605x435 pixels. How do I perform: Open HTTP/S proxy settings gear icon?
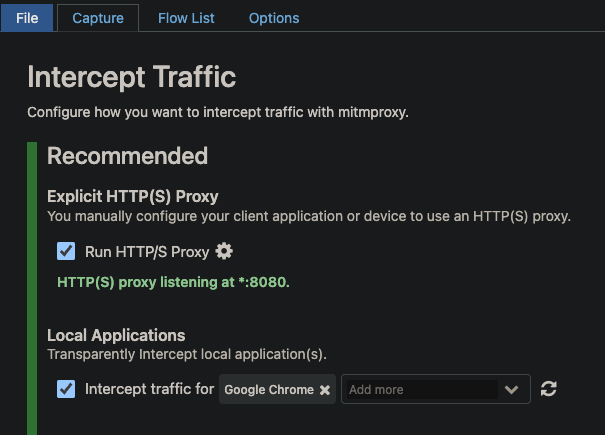coord(225,251)
